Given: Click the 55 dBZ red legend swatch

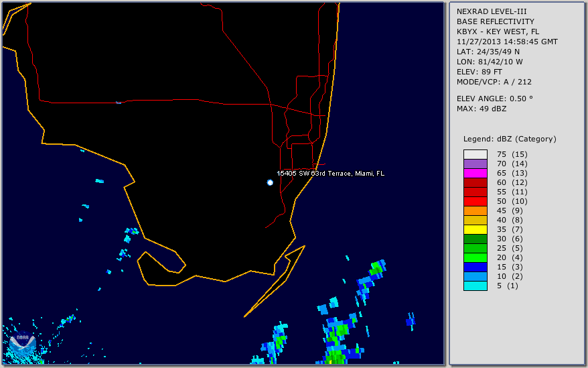Looking at the screenshot, I should 475,192.
